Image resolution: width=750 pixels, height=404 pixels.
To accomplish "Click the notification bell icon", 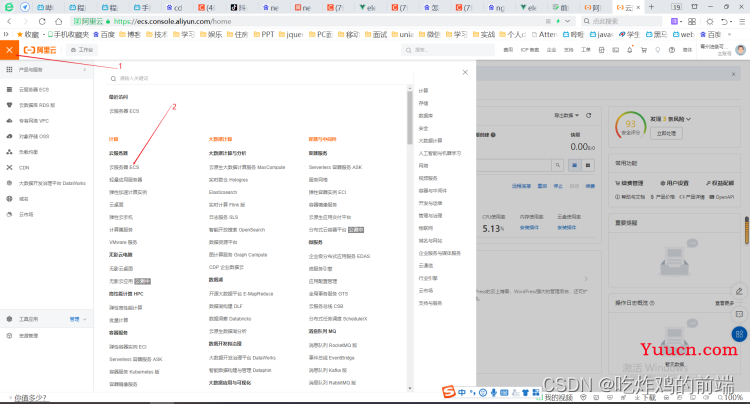I will pos(629,50).
